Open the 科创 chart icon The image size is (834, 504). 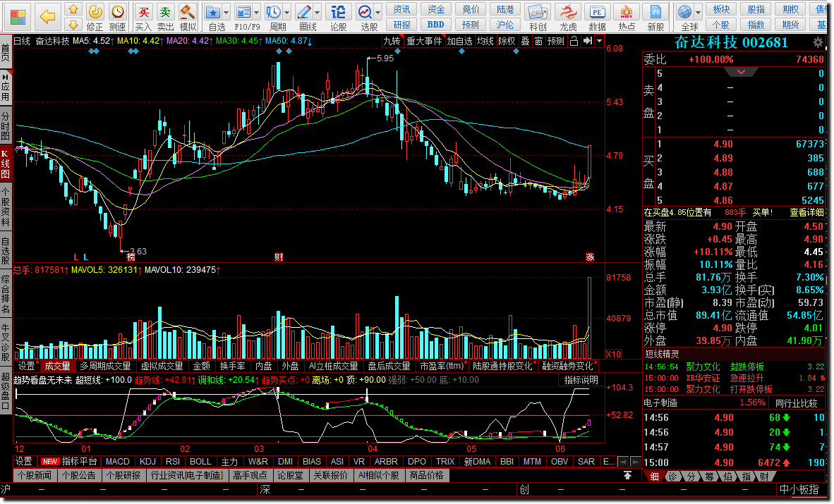tap(537, 11)
